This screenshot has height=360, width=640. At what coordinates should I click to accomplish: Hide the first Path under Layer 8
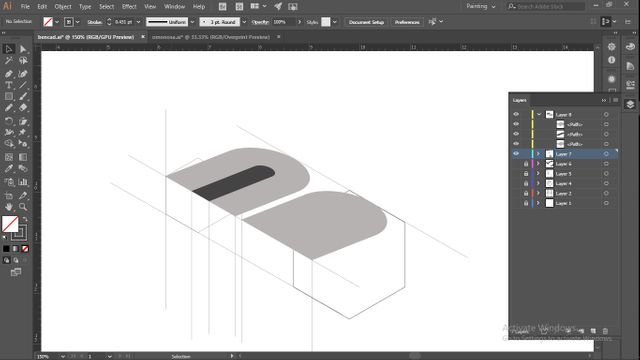pyautogui.click(x=516, y=124)
